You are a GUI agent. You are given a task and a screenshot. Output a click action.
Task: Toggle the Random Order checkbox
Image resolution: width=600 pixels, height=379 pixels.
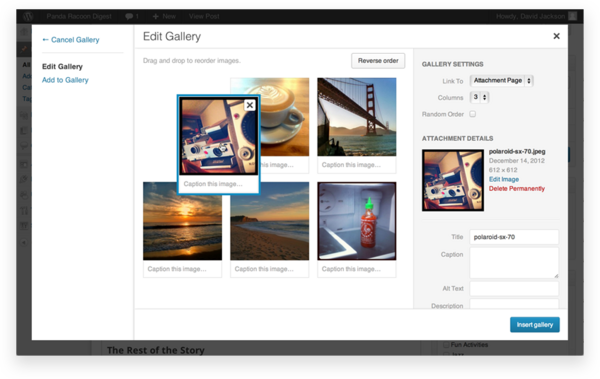coord(473,114)
